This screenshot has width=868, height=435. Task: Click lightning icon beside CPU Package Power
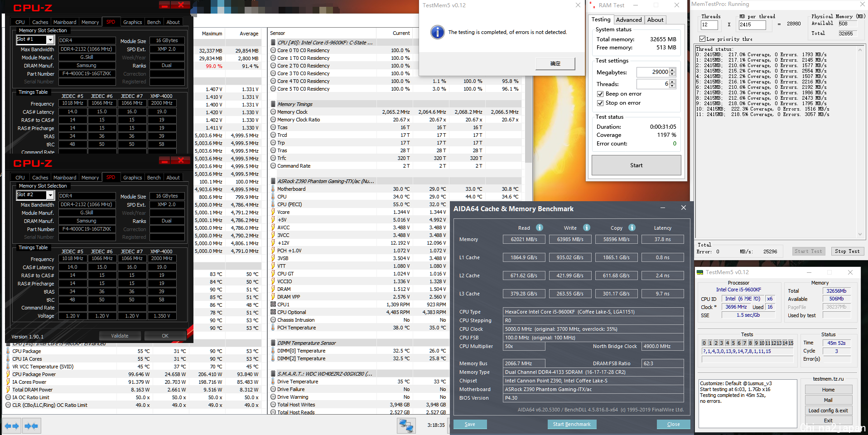[8, 374]
